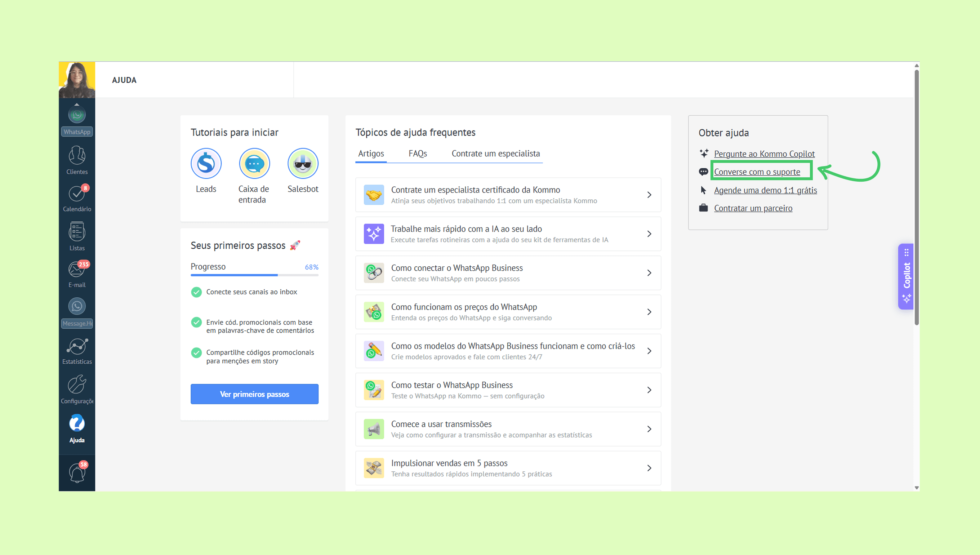Open the Salesbot tutorial icon

tap(303, 164)
